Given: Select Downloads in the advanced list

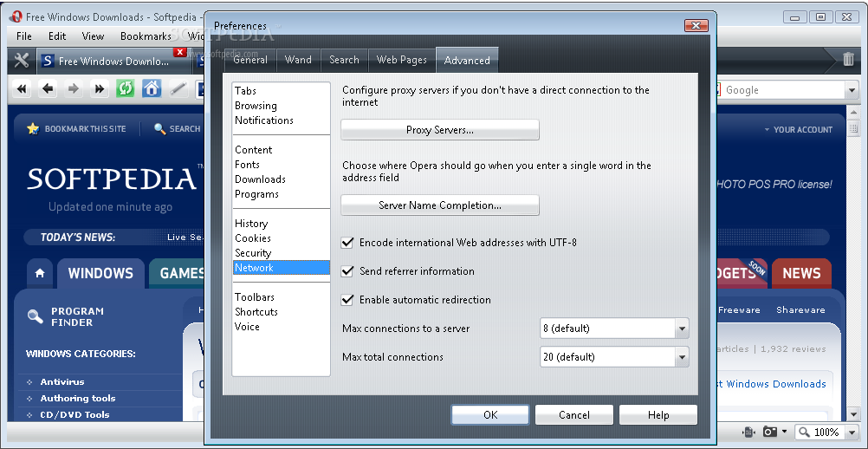Looking at the screenshot, I should [x=282, y=179].
